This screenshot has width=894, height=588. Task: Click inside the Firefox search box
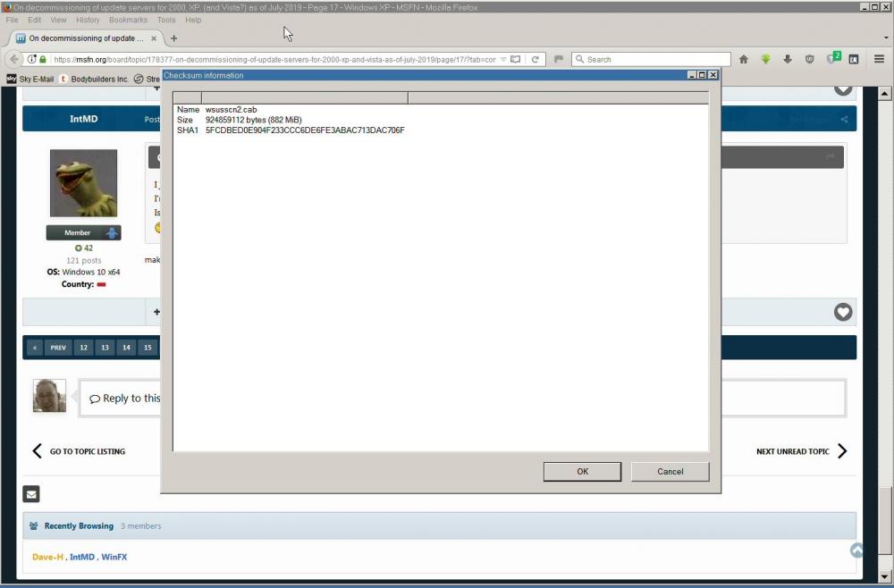click(653, 59)
